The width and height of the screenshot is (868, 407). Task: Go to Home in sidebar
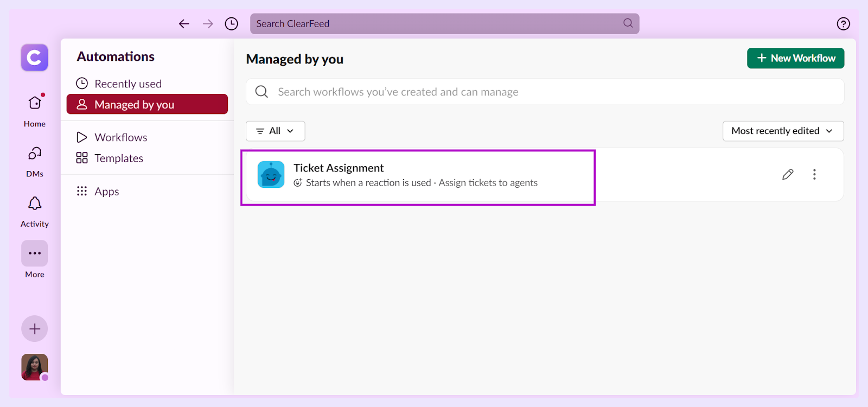tap(35, 111)
